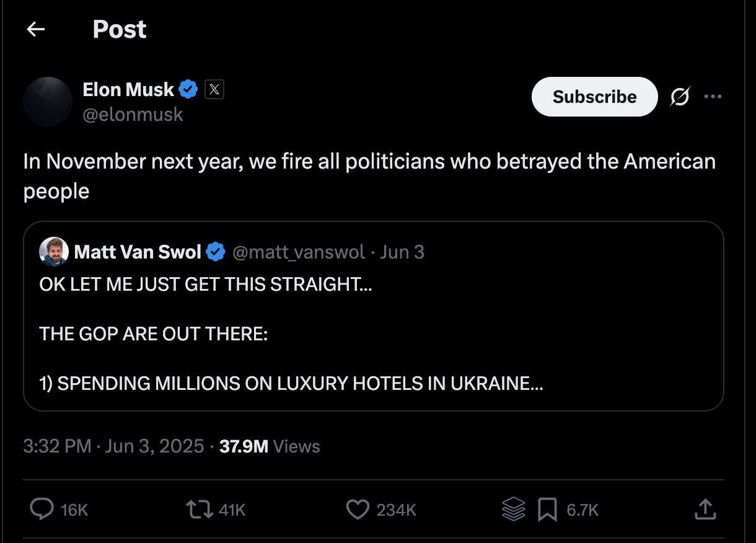Click the X affiliation badge icon

pyautogui.click(x=214, y=90)
